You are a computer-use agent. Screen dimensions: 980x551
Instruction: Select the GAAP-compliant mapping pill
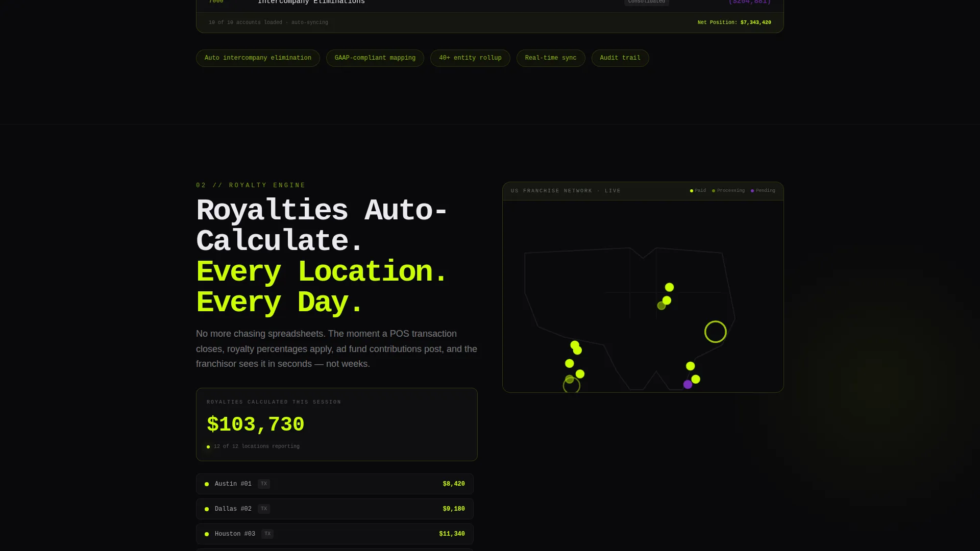click(x=375, y=58)
